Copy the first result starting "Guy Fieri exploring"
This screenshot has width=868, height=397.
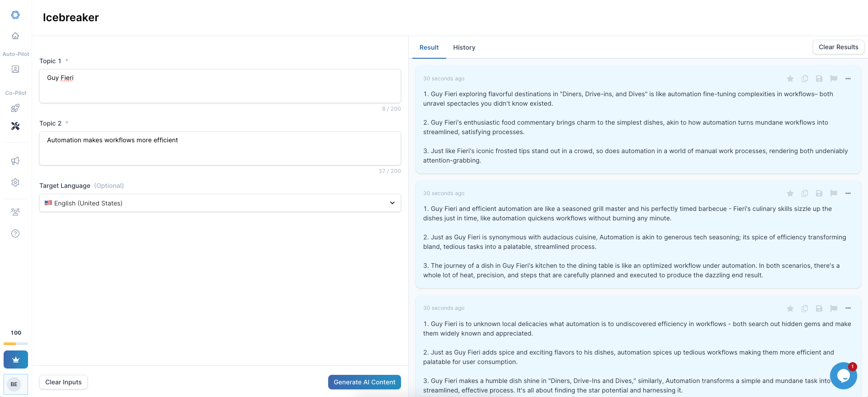point(805,79)
